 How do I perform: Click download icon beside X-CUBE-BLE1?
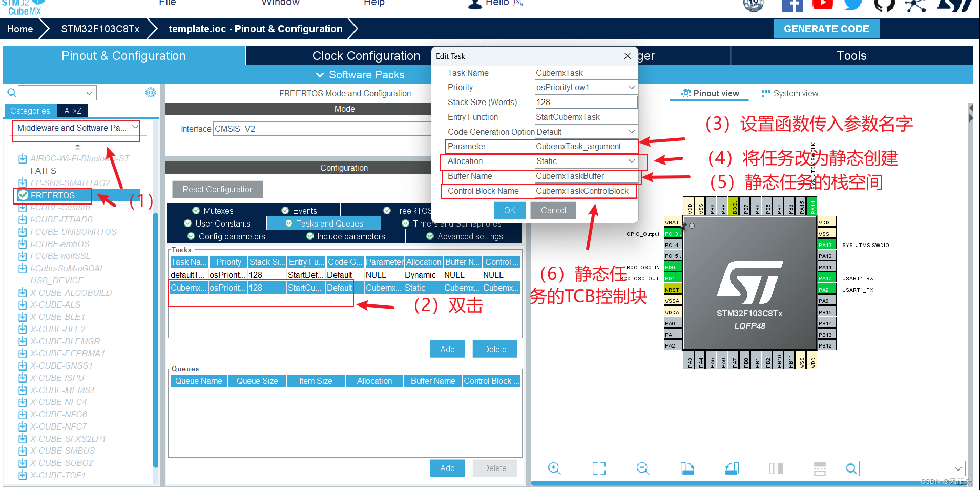[x=23, y=317]
